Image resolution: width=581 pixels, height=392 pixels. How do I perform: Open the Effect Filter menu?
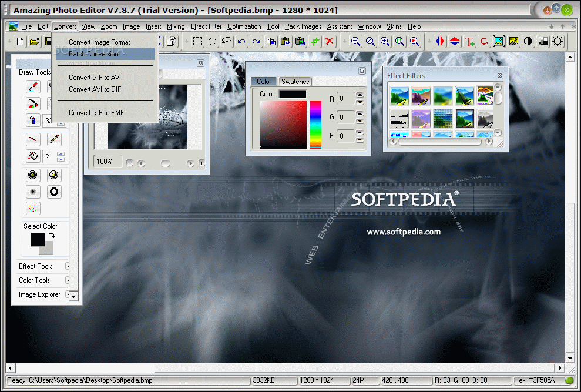pyautogui.click(x=206, y=26)
